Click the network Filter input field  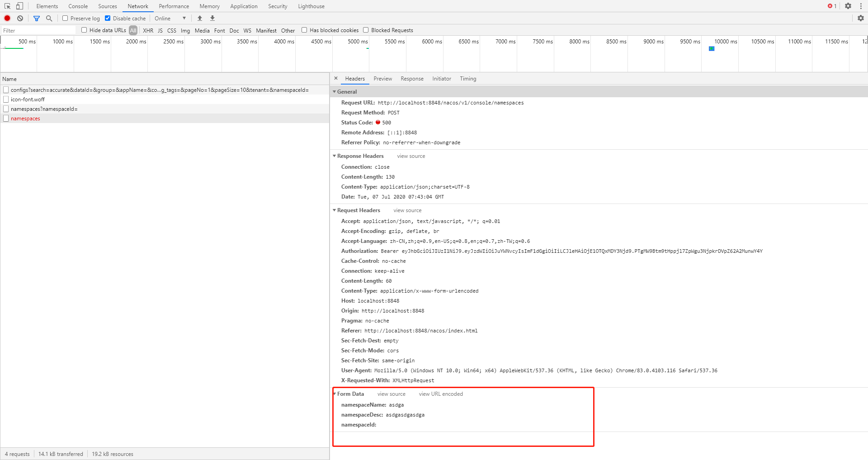click(x=38, y=30)
